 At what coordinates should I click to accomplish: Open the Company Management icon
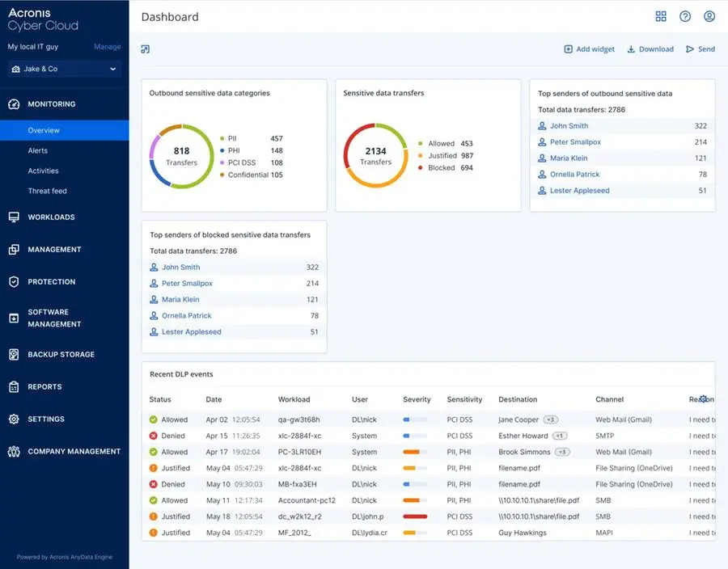click(11, 451)
